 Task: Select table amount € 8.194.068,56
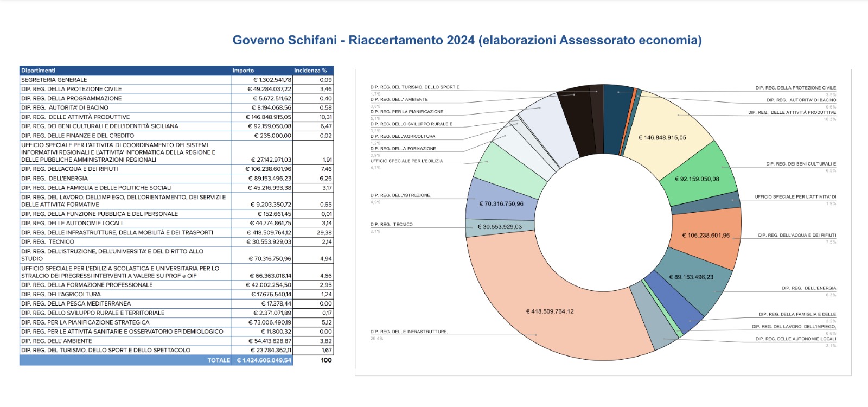[x=271, y=107]
